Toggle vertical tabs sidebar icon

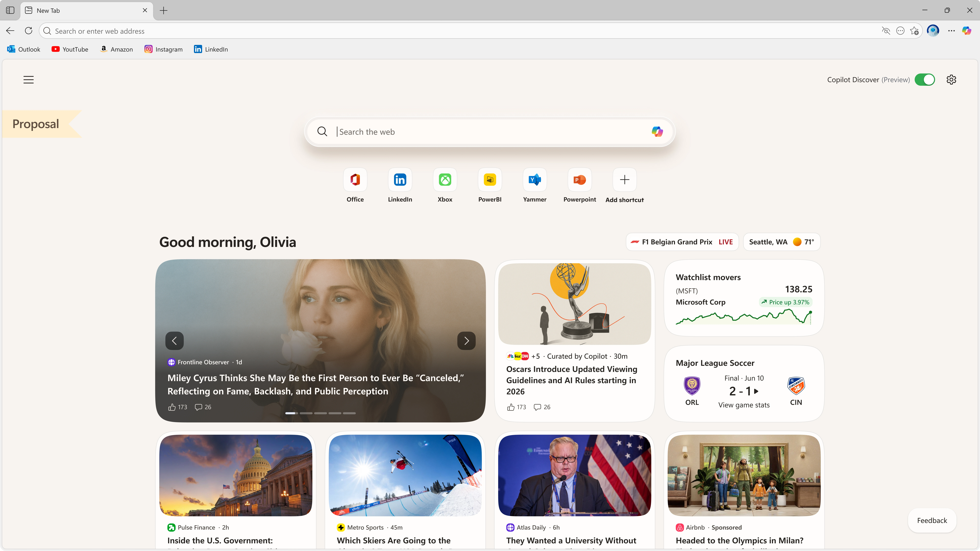(x=10, y=10)
